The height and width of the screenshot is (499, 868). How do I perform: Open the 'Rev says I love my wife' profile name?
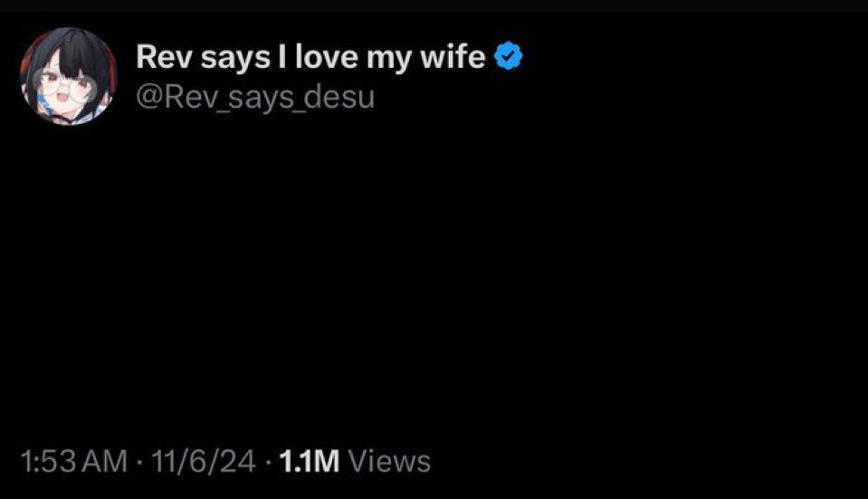click(x=310, y=58)
